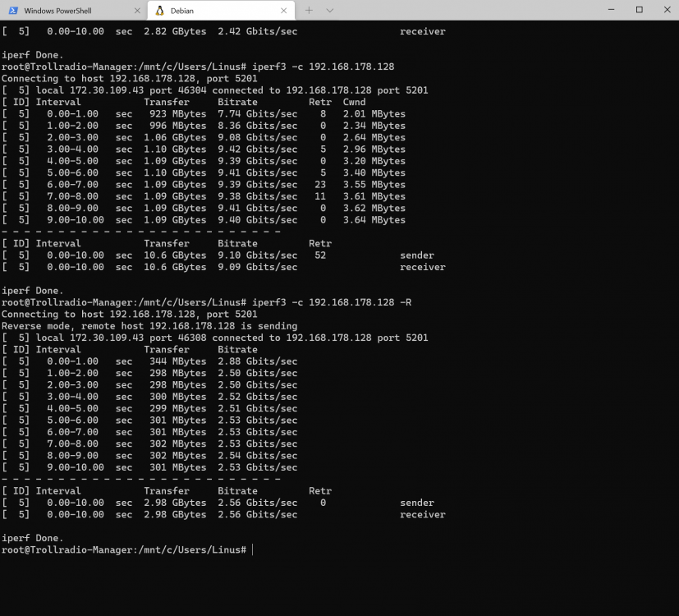Click the '2.54 Gbits/sec' bitrate value
The height and width of the screenshot is (616, 679).
(257, 455)
